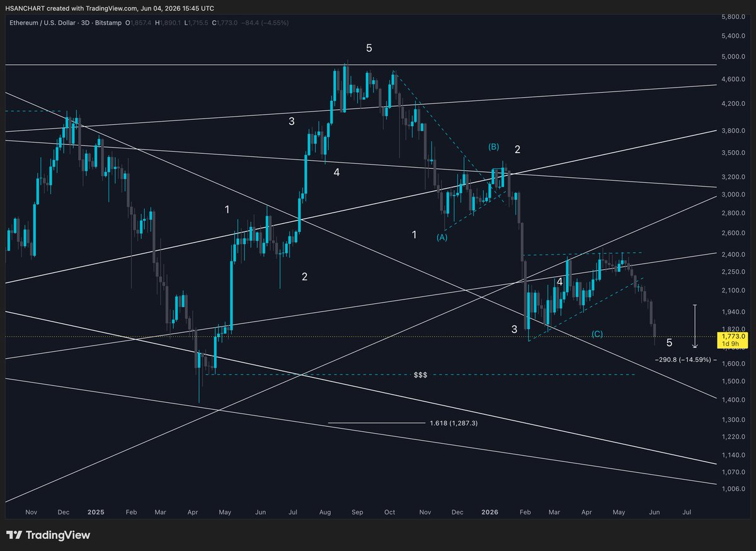Click the 4,600.0 price axis label
Image resolution: width=756 pixels, height=551 pixels.
coord(733,79)
